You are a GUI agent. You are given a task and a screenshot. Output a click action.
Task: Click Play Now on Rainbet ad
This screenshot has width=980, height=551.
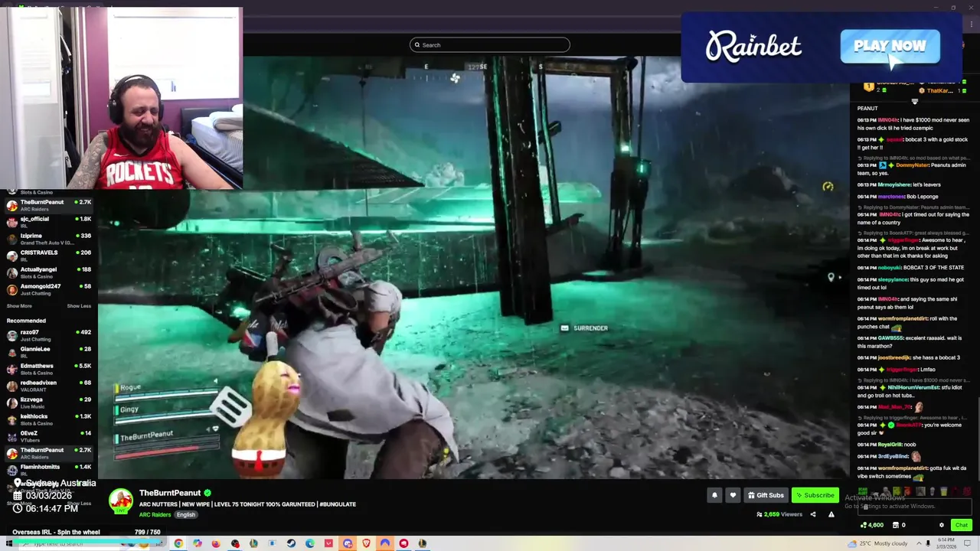[x=890, y=46]
